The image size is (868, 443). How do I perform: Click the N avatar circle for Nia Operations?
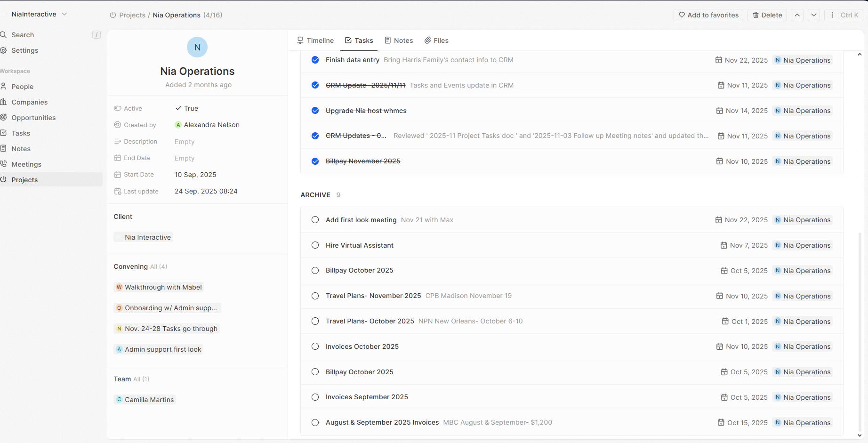[x=197, y=47]
